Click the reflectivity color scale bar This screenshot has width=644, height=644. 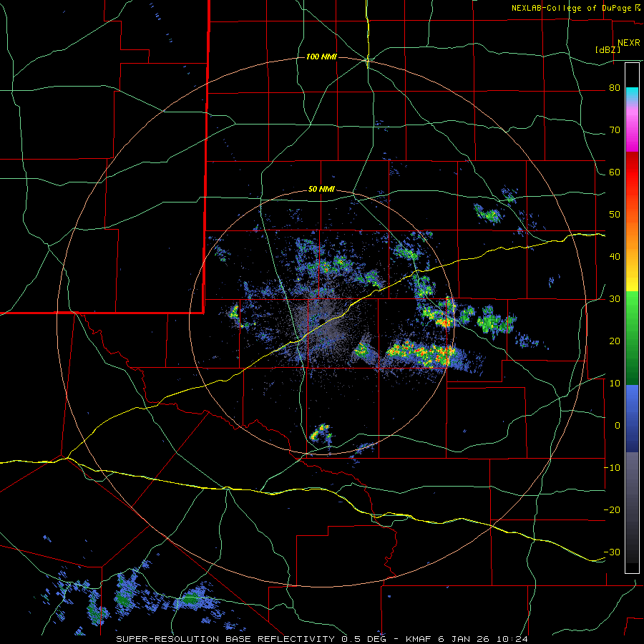click(x=632, y=318)
